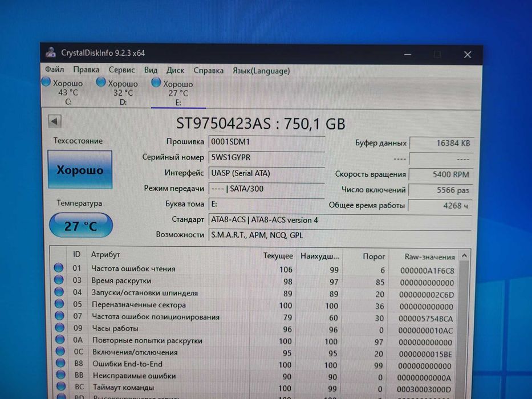Click the Возможности field S.M.A.R.T., APM, NCQ, GPL

(x=340, y=235)
